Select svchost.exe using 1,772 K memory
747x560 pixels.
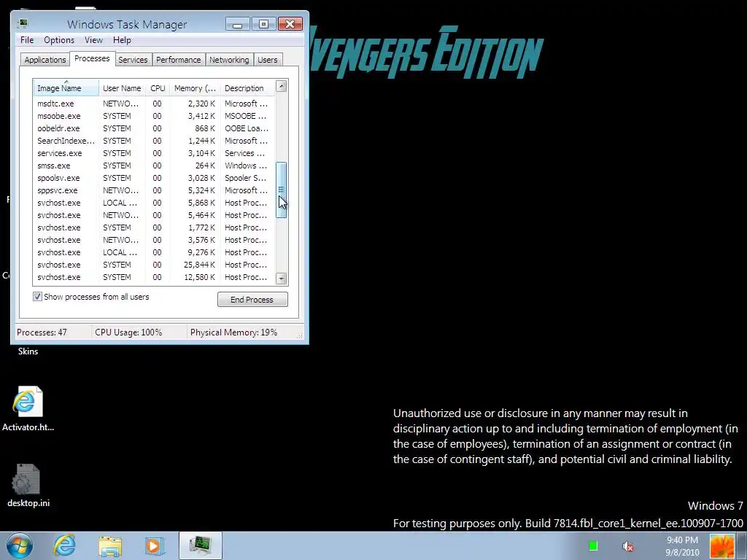[154, 227]
